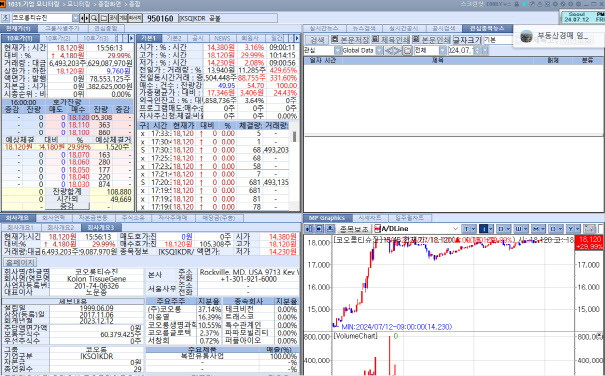Click the 제목인쇄 print-title button
605x376 pixels.
click(390, 39)
